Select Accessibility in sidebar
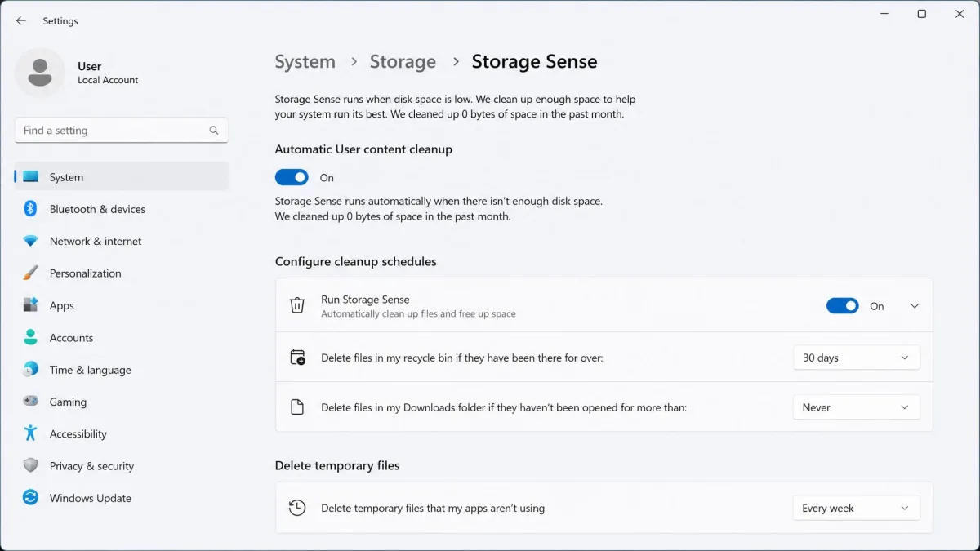980x551 pixels. click(x=122, y=433)
